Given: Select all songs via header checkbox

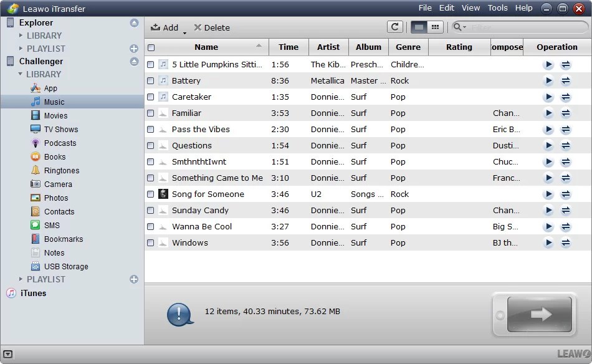Looking at the screenshot, I should 150,47.
